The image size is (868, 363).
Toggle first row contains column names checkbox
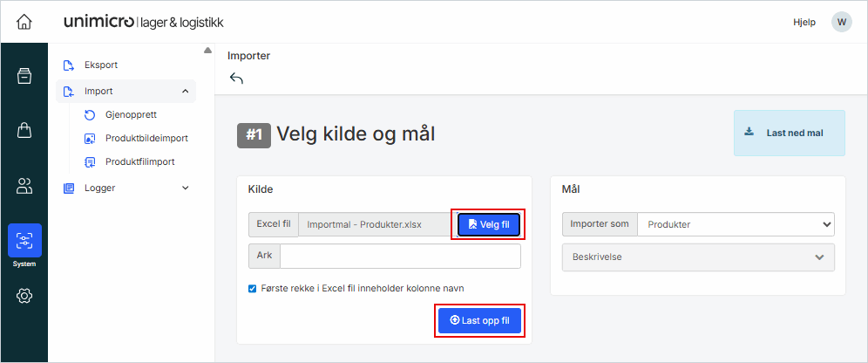(253, 288)
